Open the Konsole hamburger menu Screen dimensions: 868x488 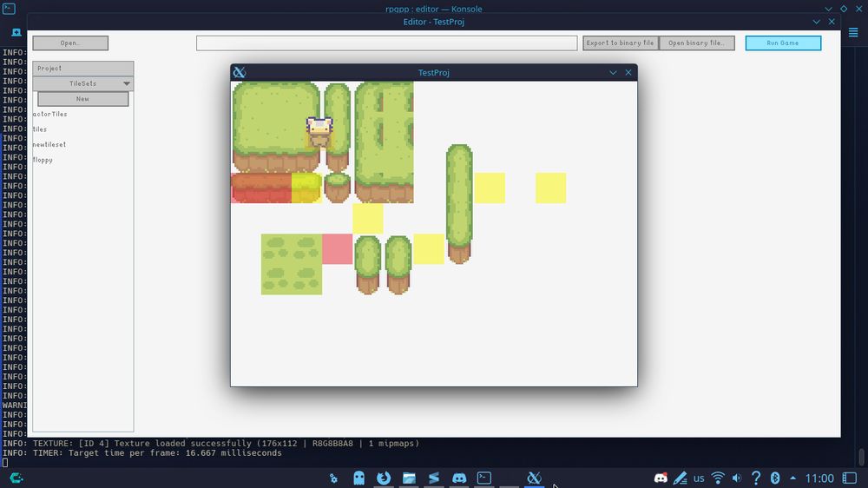tap(853, 33)
